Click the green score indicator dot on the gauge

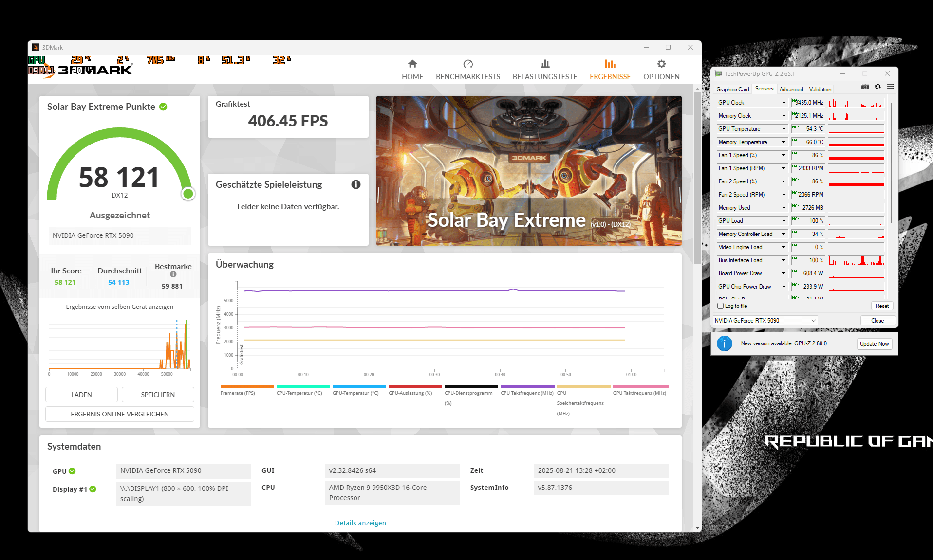click(x=188, y=194)
